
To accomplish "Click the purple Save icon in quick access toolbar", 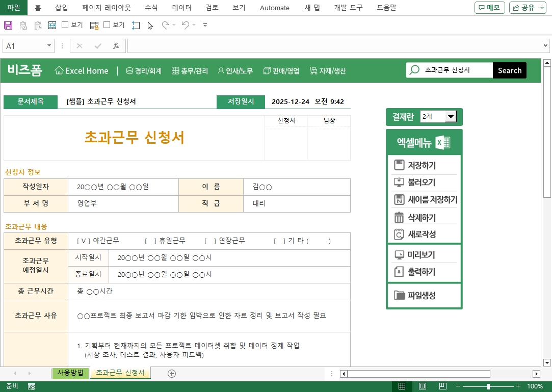I will (x=8, y=25).
